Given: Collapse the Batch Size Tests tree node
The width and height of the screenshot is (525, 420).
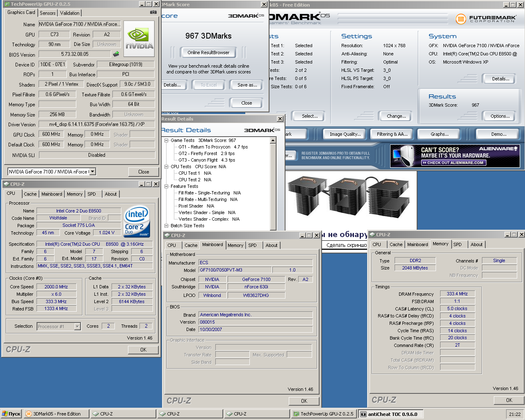Looking at the screenshot, I should tap(167, 226).
